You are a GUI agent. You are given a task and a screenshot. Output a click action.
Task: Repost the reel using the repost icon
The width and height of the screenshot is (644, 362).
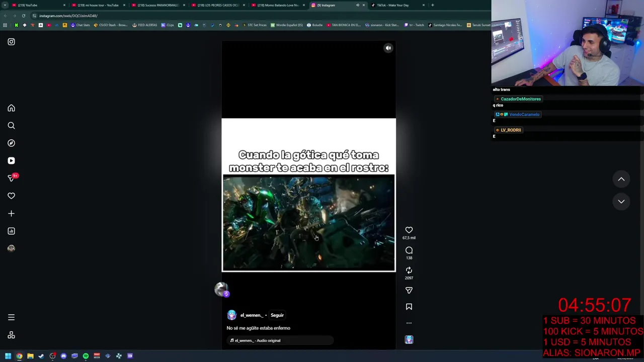(409, 270)
